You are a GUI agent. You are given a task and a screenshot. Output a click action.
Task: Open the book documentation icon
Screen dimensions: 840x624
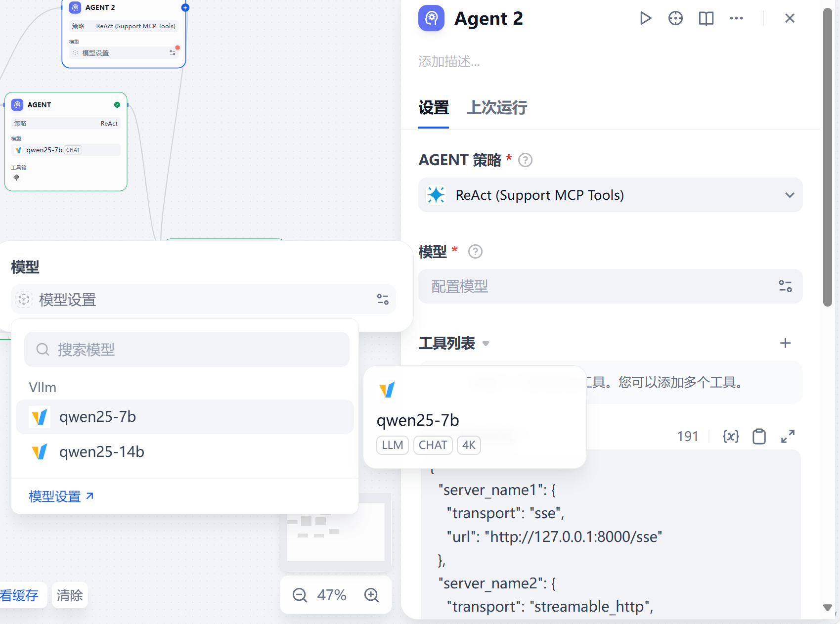click(x=706, y=18)
